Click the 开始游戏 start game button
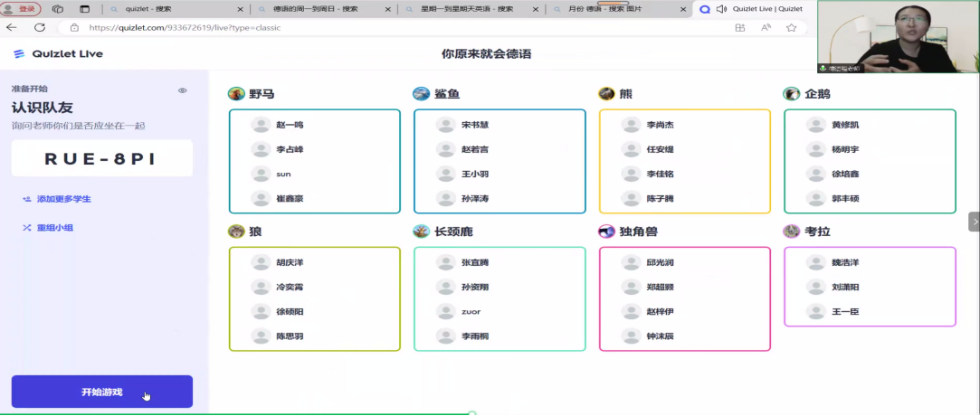 point(101,392)
